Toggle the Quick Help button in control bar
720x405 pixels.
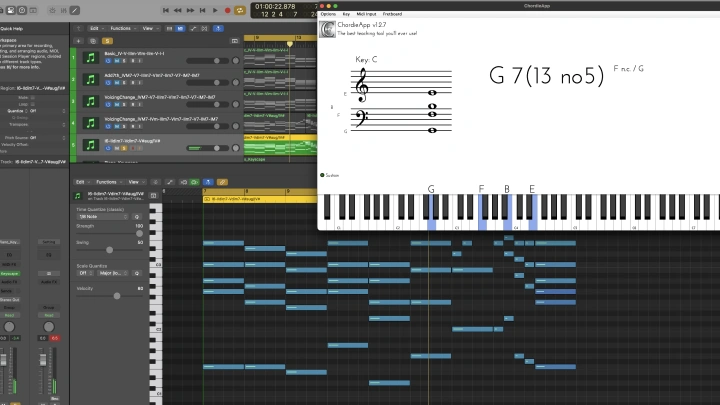22,10
